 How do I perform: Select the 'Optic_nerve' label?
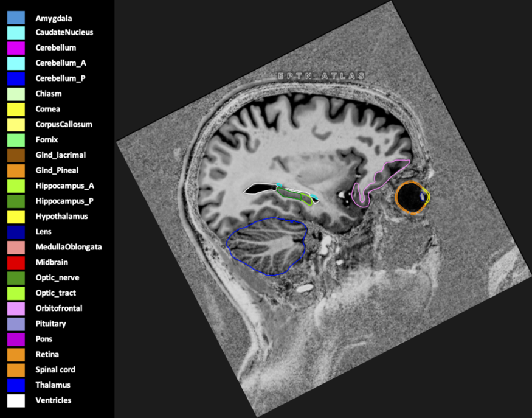(57, 278)
